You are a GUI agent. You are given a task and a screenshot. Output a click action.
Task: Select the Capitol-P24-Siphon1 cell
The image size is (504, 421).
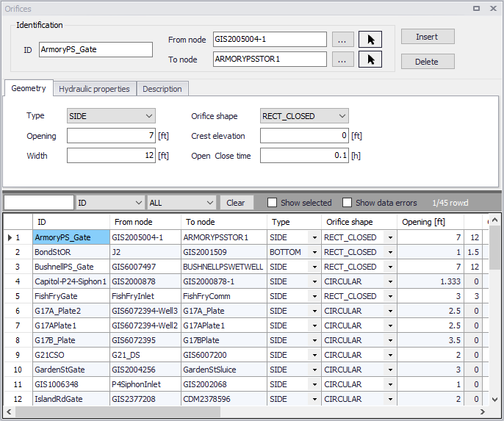(x=71, y=282)
